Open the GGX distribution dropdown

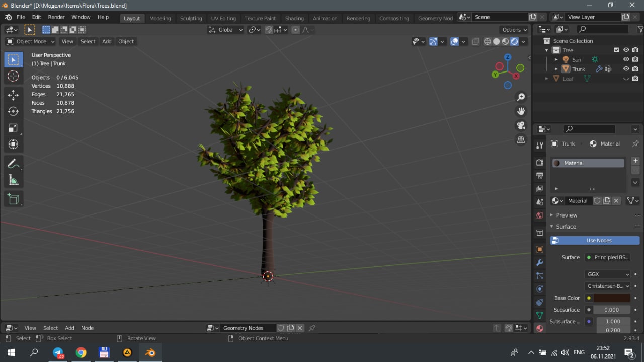coord(608,274)
